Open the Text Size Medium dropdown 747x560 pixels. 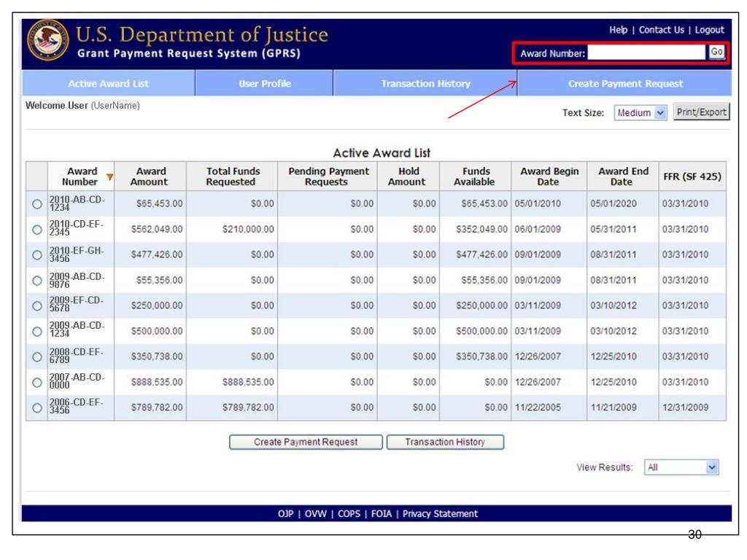click(x=640, y=113)
